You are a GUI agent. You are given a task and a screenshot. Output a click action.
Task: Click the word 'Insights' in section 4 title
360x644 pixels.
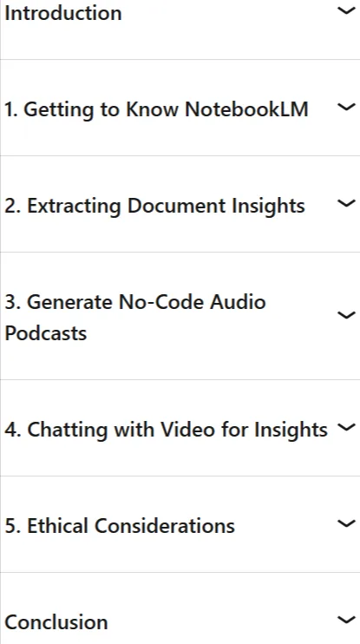[x=291, y=430]
